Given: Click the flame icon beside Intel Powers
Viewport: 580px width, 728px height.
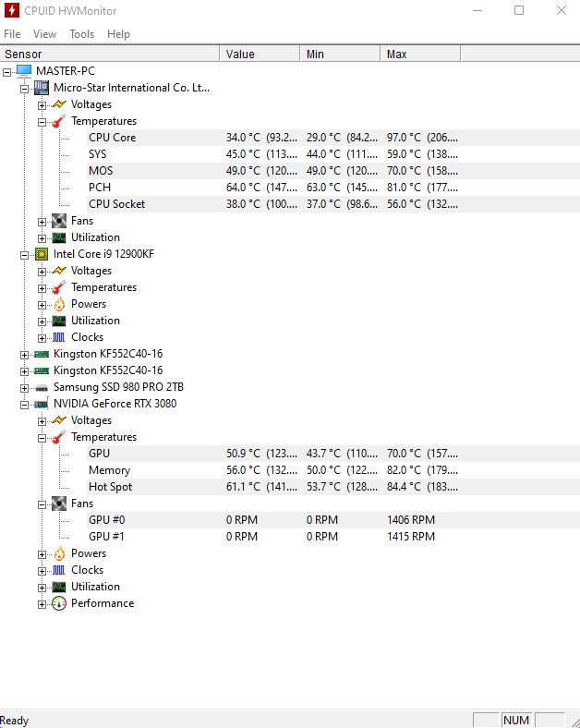Looking at the screenshot, I should [x=59, y=304].
